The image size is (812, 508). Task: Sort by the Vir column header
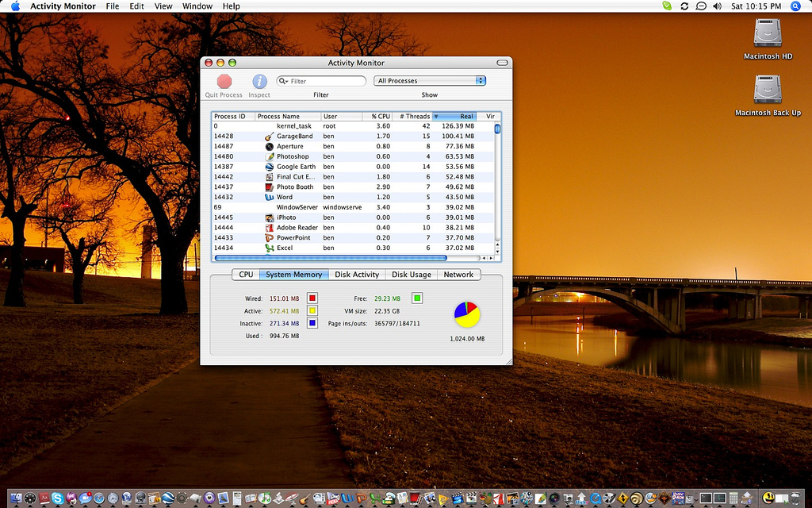pos(488,116)
